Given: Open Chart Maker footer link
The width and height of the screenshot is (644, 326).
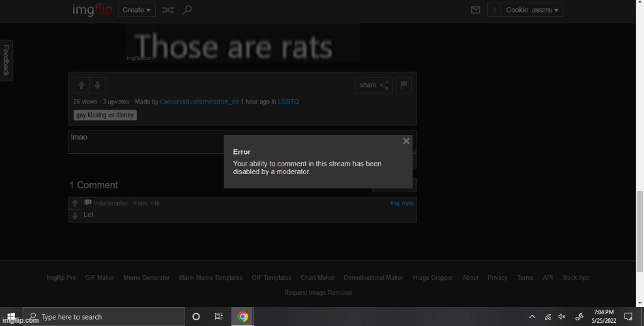Looking at the screenshot, I should coord(317,278).
